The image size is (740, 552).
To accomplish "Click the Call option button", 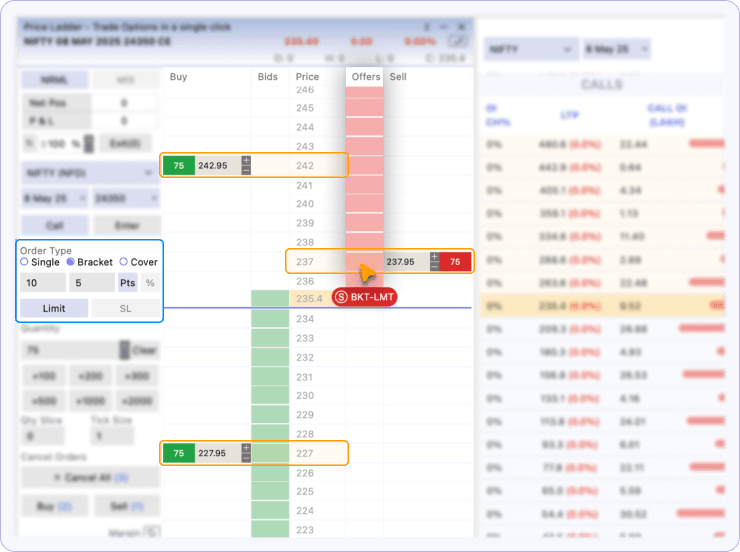I will click(x=55, y=226).
